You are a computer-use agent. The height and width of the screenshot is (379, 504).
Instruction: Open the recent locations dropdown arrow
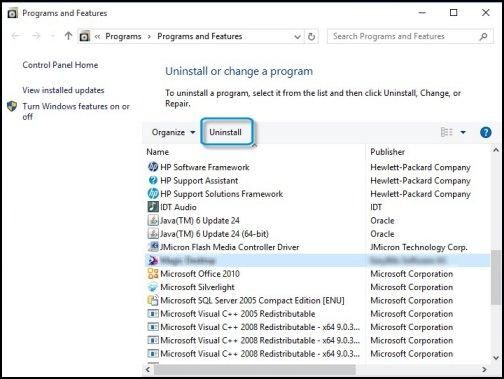[52, 36]
